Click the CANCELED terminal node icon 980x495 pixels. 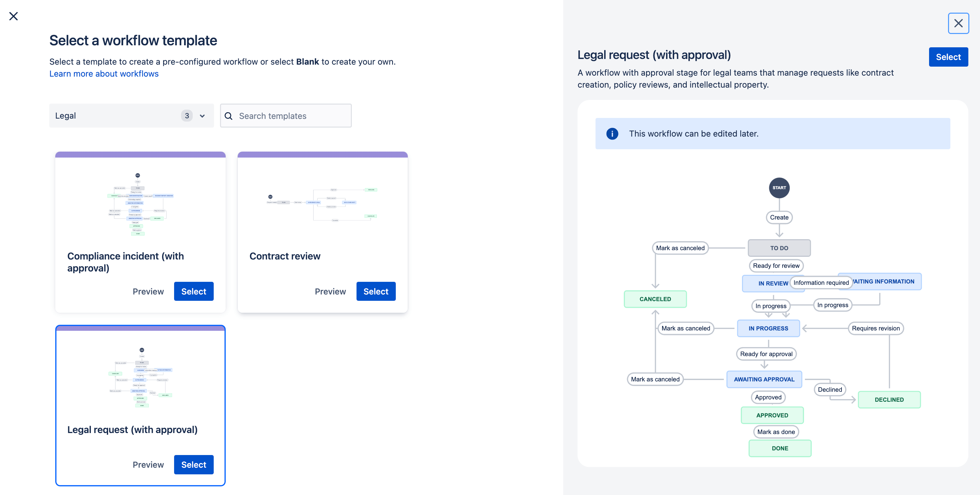pyautogui.click(x=654, y=299)
